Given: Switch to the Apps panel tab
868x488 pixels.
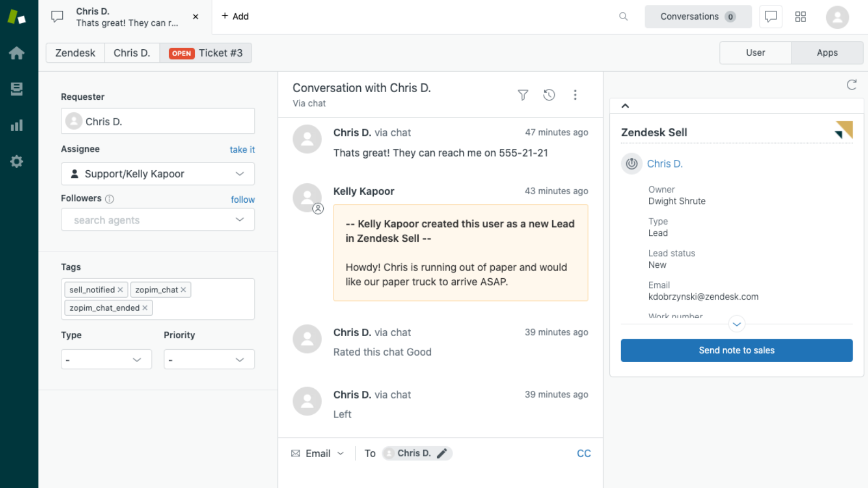Looking at the screenshot, I should point(827,53).
